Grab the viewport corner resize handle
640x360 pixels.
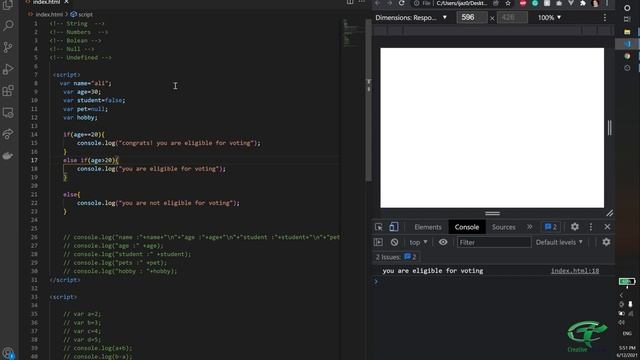pos(609,213)
